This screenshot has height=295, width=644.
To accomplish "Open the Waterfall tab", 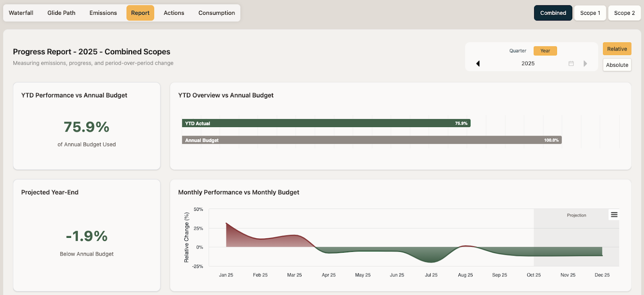I will coord(21,13).
